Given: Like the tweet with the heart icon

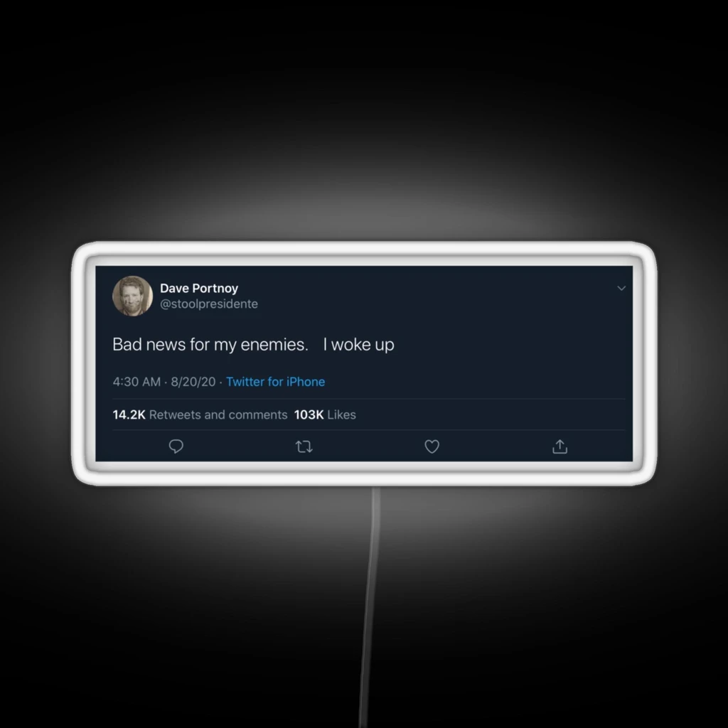Looking at the screenshot, I should click(x=432, y=446).
